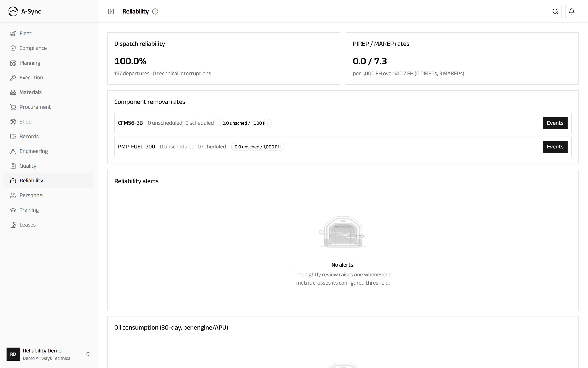The width and height of the screenshot is (588, 368).
Task: View Events for CFM56-5B
Action: click(x=555, y=123)
